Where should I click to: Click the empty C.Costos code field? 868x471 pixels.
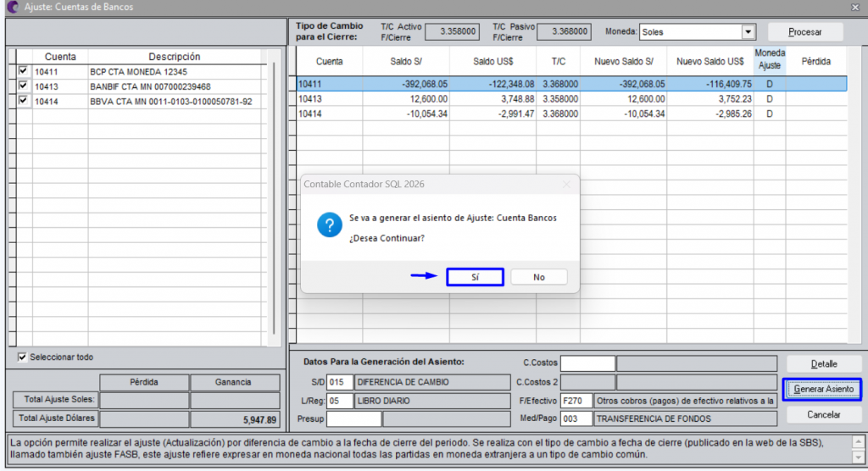[587, 363]
